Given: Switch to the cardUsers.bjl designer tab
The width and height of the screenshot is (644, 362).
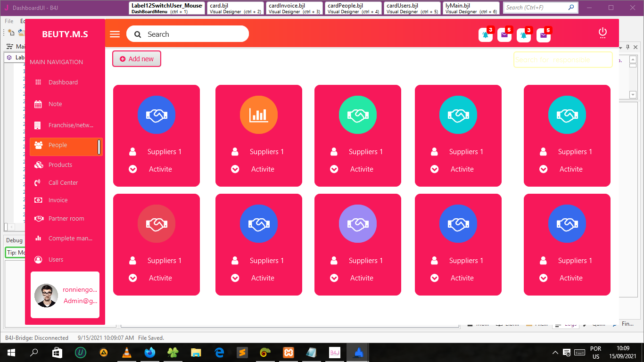Looking at the screenshot, I should pyautogui.click(x=412, y=8).
